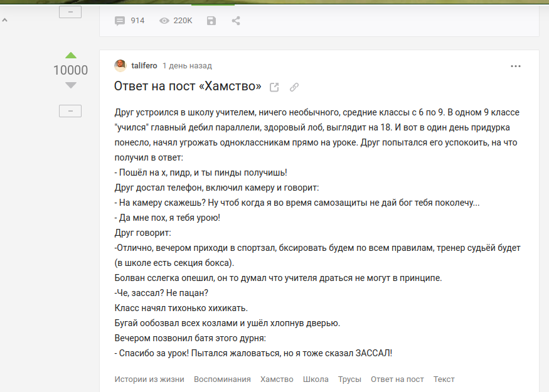
Task: Select the «Воспоминания» tag
Action: coord(222,379)
